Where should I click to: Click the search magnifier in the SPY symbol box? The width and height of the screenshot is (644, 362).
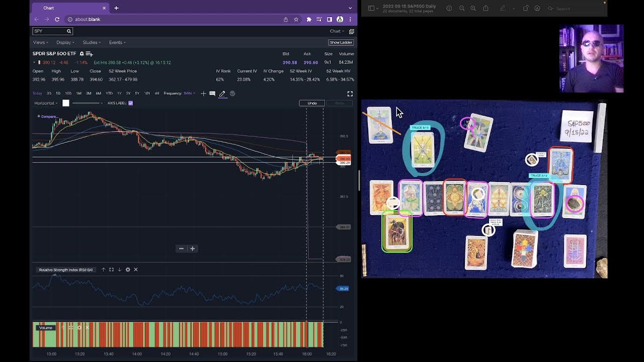(x=69, y=31)
